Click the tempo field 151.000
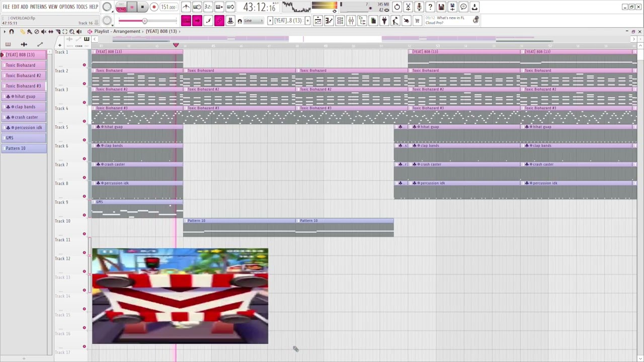Viewport: 644px width, 362px height. click(169, 7)
